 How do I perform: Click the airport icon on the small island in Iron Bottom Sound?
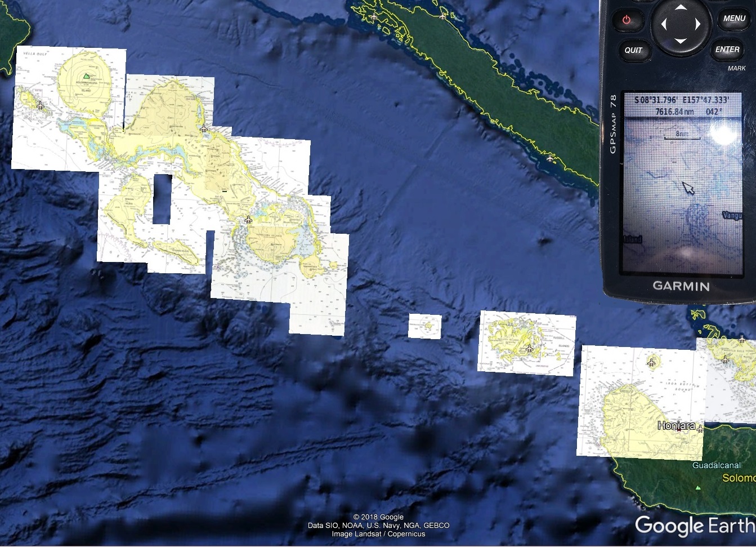(652, 361)
